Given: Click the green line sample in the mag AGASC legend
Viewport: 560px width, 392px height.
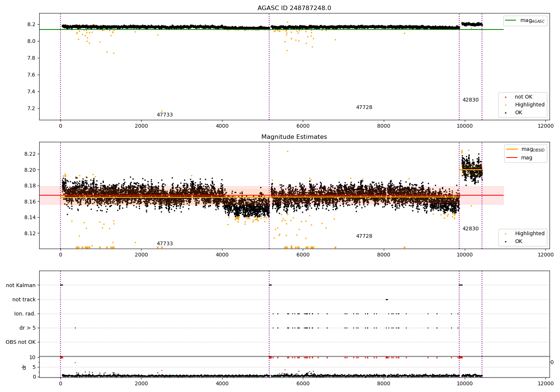Looking at the screenshot, I should [511, 21].
